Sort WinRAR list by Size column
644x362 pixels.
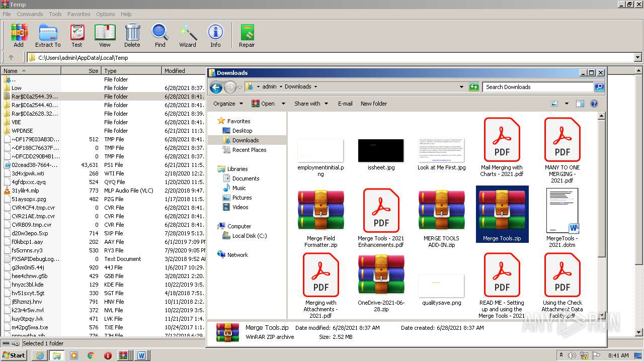81,71
